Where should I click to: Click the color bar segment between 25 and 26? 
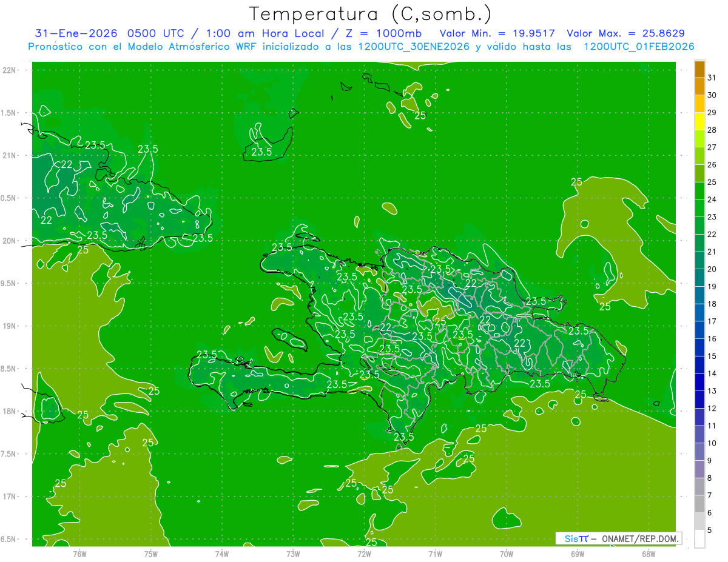(x=699, y=173)
